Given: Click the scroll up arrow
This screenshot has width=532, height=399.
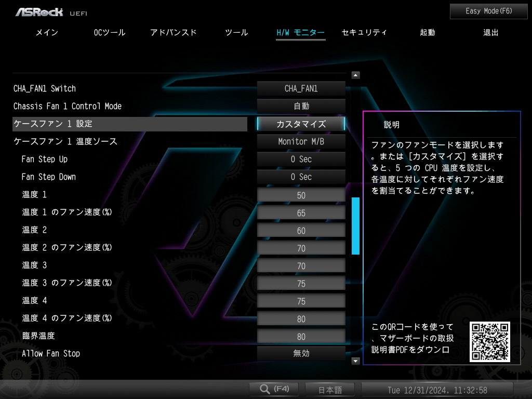Looking at the screenshot, I should (x=355, y=75).
